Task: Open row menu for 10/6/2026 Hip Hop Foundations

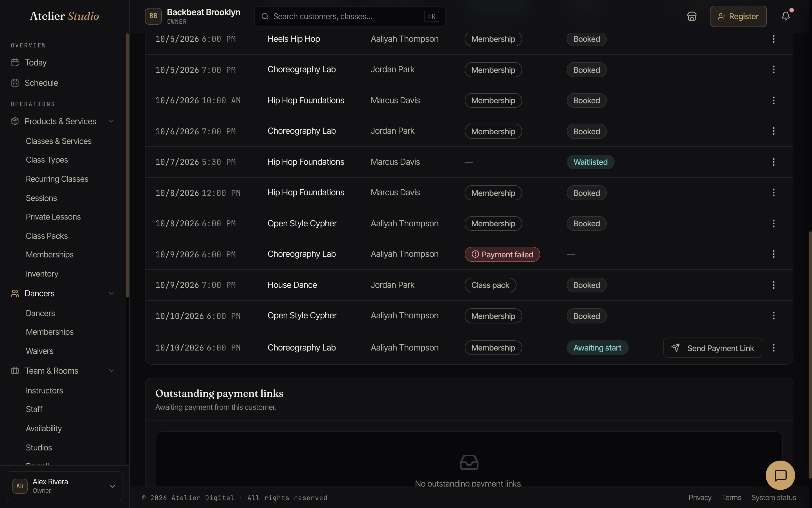Action: point(773,100)
